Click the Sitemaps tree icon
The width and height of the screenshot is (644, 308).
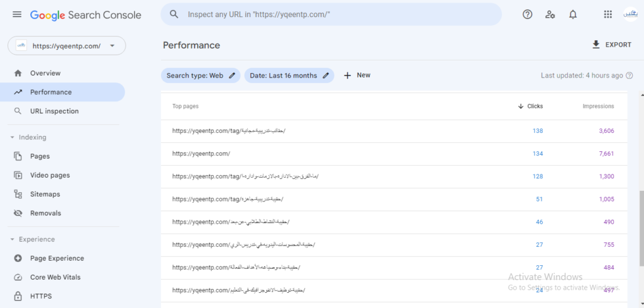pos(18,194)
